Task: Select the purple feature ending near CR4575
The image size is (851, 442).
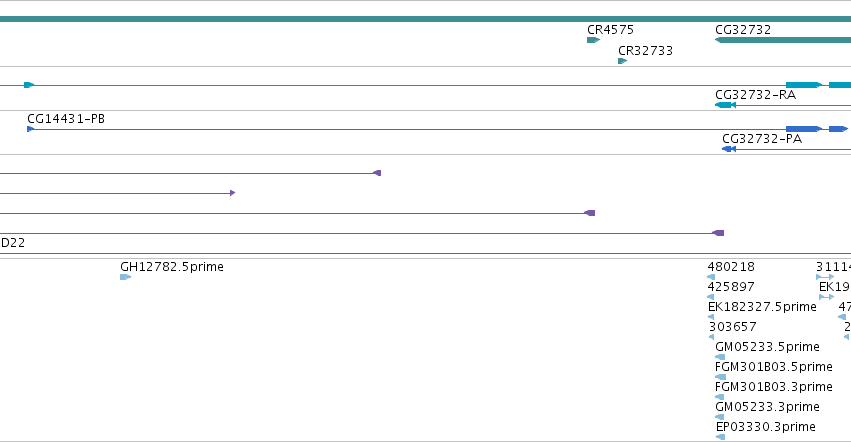Action: click(x=590, y=213)
